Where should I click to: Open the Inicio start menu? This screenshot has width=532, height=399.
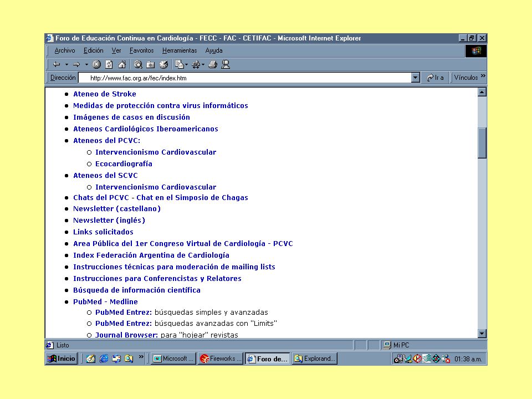click(62, 359)
